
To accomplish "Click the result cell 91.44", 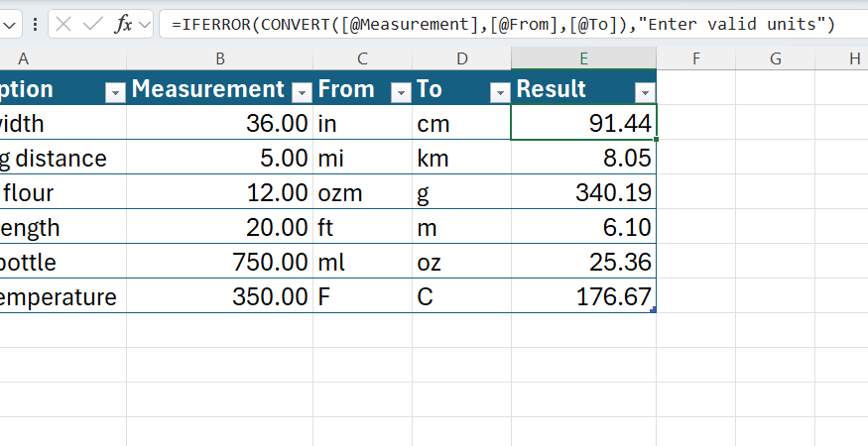I will (583, 122).
